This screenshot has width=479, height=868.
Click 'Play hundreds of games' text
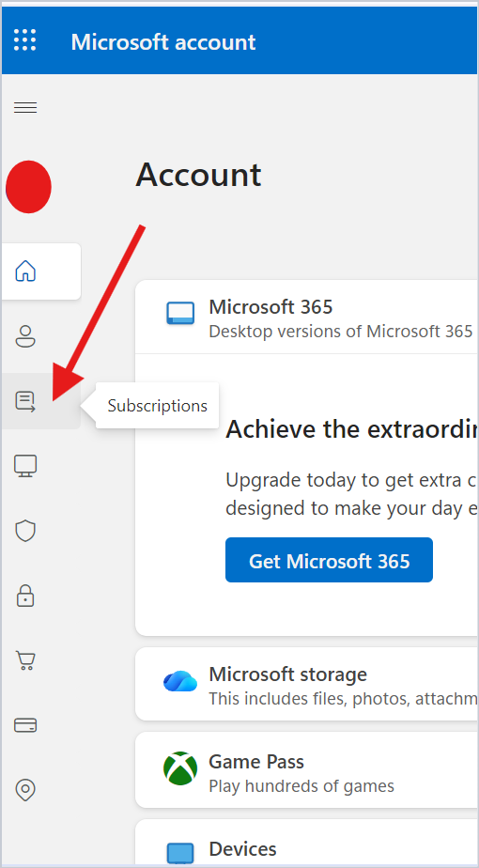tap(301, 785)
